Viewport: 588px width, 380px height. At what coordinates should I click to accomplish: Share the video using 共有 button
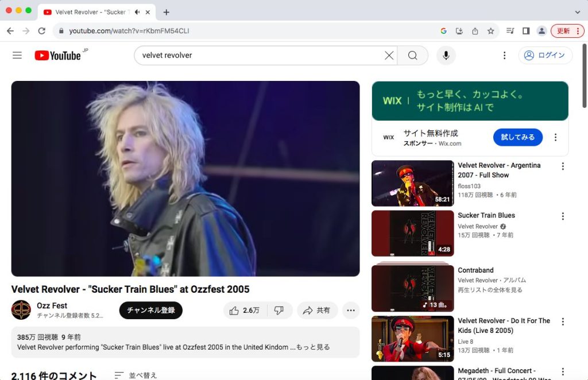pos(317,311)
